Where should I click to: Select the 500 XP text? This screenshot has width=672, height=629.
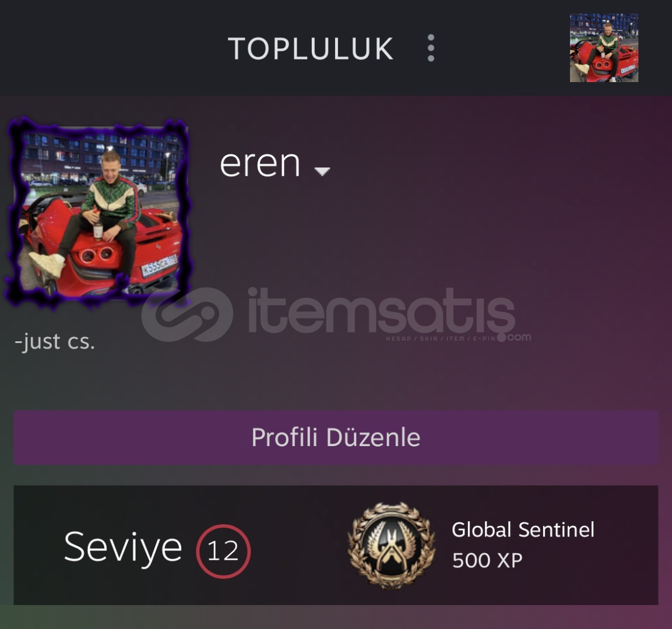tap(487, 560)
